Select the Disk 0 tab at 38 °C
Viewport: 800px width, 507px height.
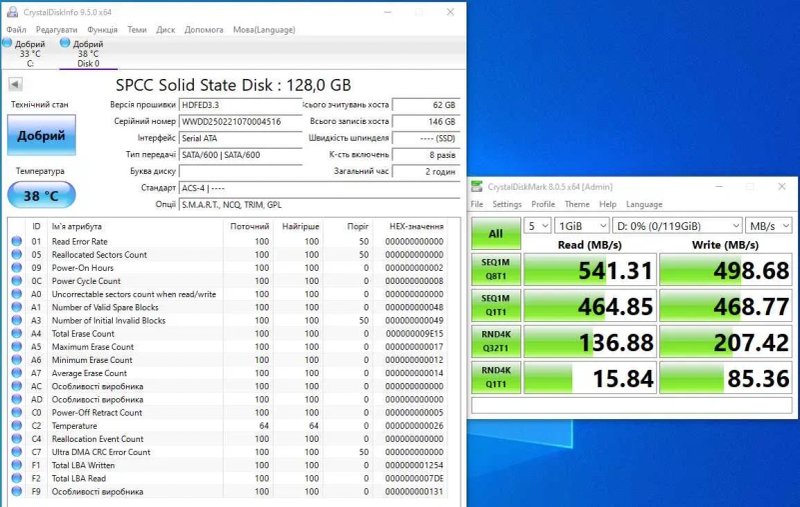[88, 53]
